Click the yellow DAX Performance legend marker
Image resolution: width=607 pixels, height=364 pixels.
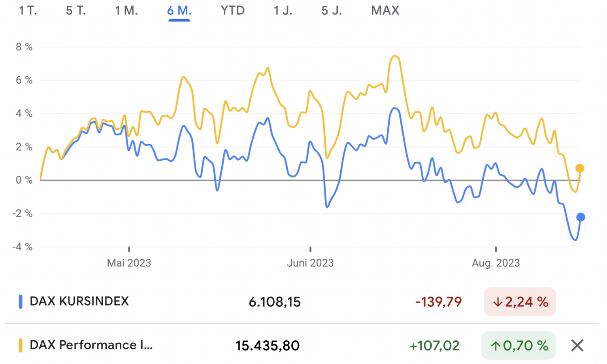tap(20, 345)
